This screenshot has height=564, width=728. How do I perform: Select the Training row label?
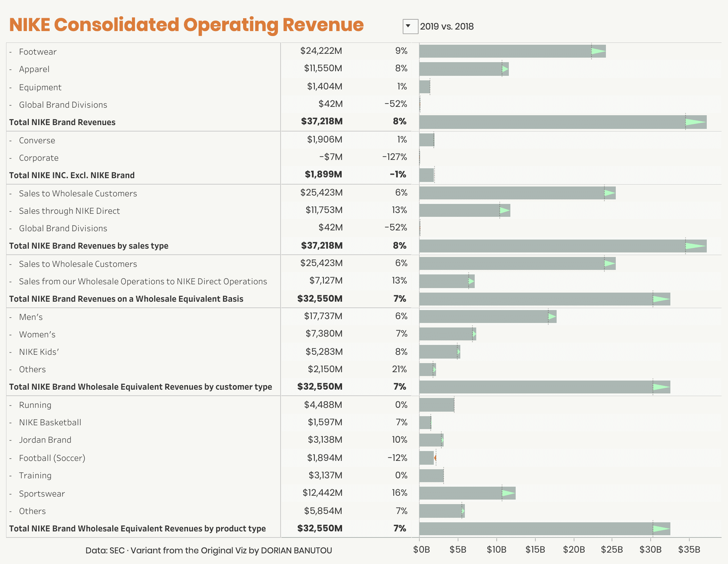click(35, 476)
